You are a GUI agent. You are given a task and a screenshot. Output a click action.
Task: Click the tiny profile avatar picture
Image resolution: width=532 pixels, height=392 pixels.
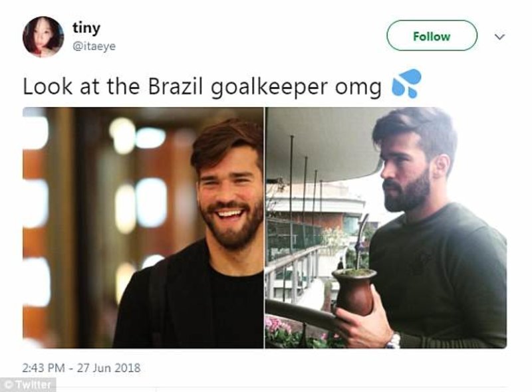43,37
